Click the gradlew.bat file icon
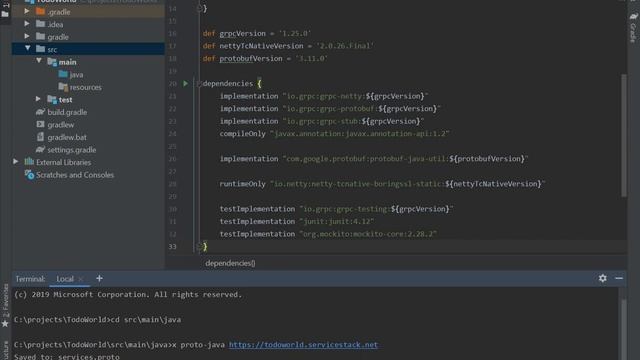This screenshot has height=360, width=640. [x=40, y=137]
